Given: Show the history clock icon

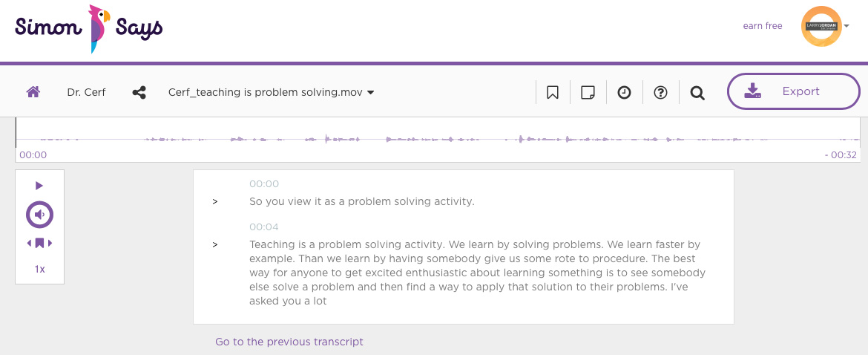Looking at the screenshot, I should [625, 93].
